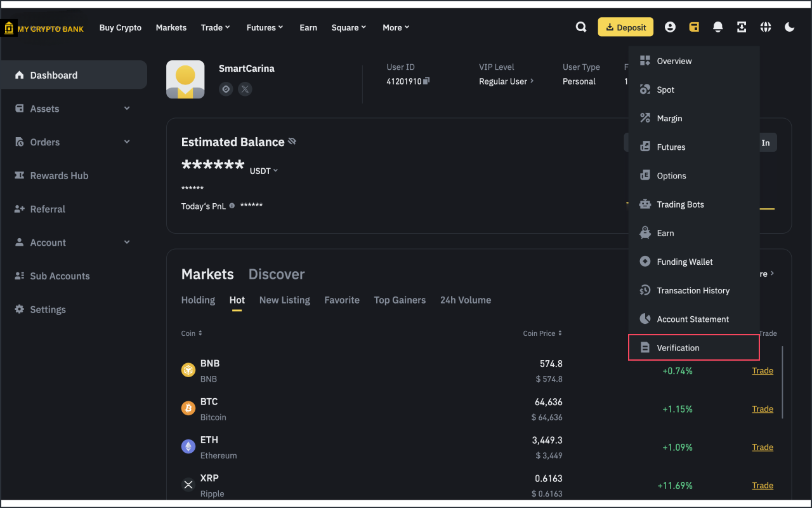Click the X social icon under SmartCarina
812x508 pixels.
click(x=245, y=90)
